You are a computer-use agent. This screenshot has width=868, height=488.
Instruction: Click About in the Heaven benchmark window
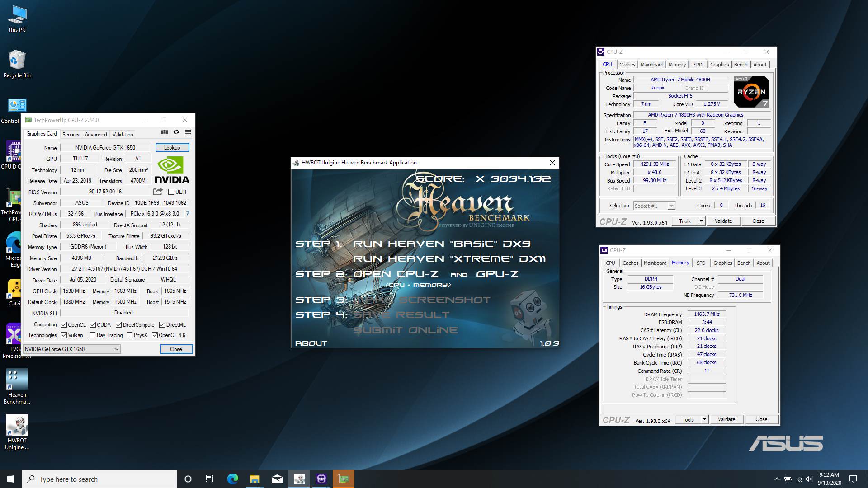pyautogui.click(x=311, y=343)
